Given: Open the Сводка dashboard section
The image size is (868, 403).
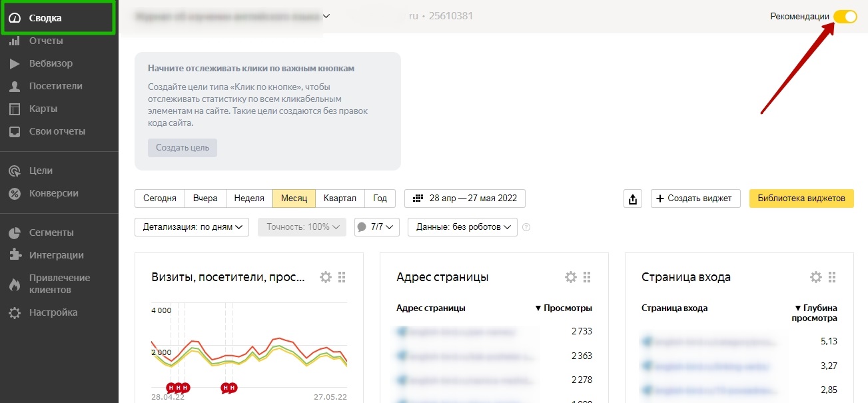Looking at the screenshot, I should pos(59,18).
